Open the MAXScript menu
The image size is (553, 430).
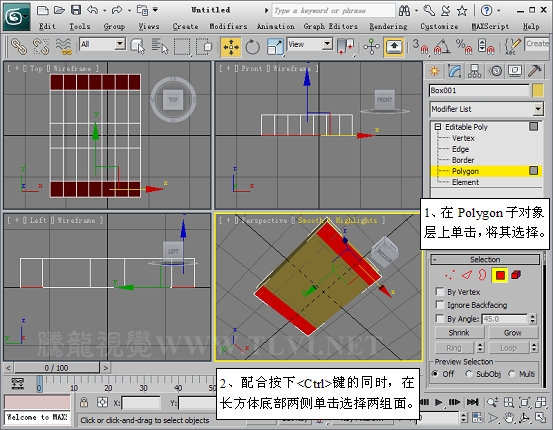pyautogui.click(x=490, y=26)
